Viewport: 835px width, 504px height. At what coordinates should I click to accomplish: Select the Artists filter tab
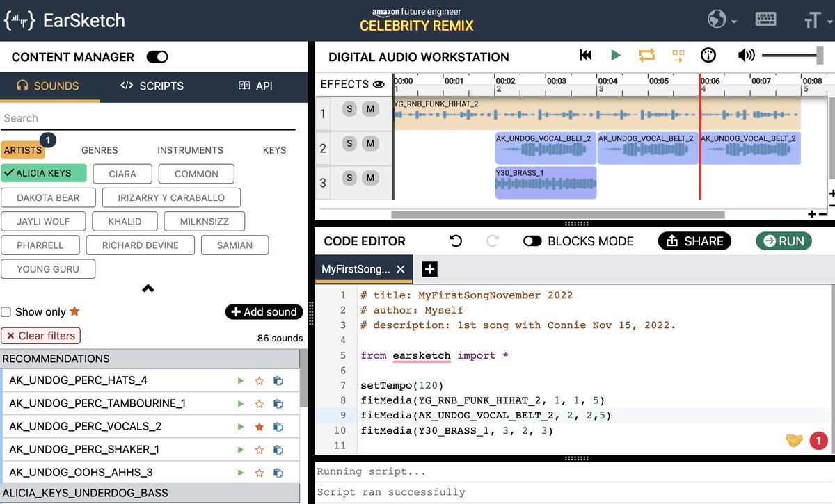point(22,150)
